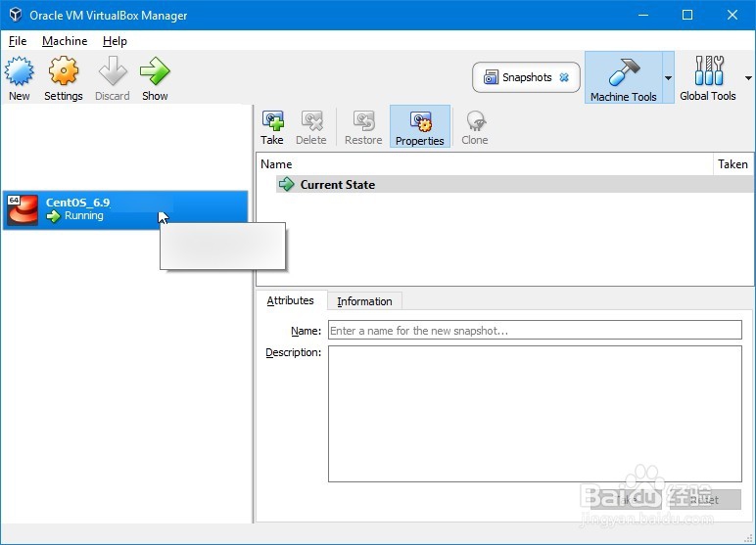Click the Running status text
Screen dimensions: 756x545
tap(84, 215)
